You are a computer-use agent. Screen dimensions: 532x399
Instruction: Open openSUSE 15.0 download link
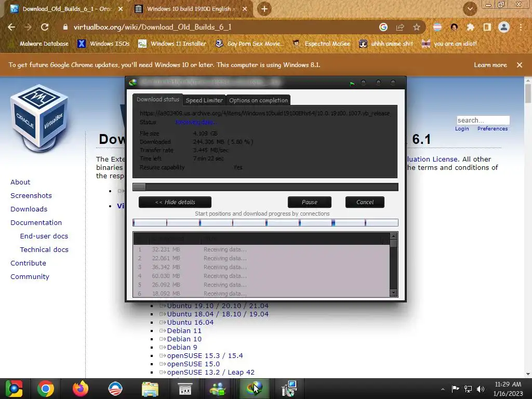(193, 364)
